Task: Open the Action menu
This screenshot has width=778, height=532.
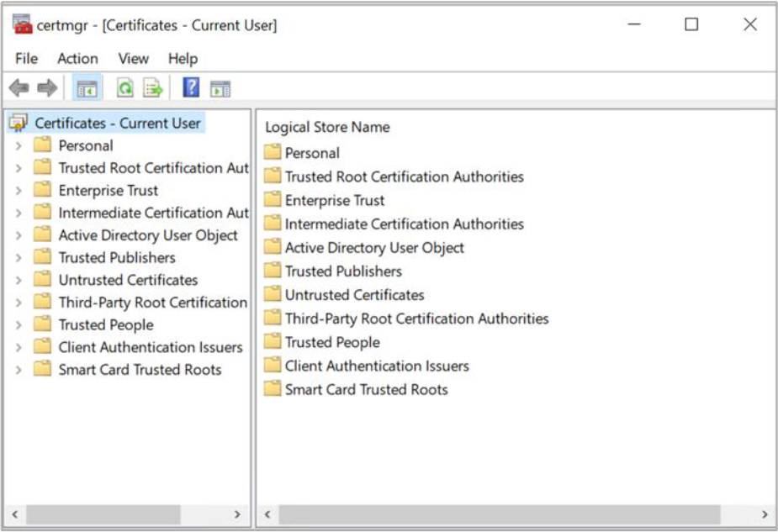Action: click(x=77, y=58)
